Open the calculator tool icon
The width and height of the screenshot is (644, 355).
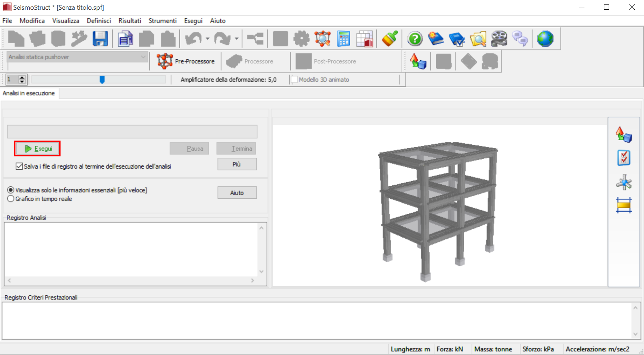(344, 39)
